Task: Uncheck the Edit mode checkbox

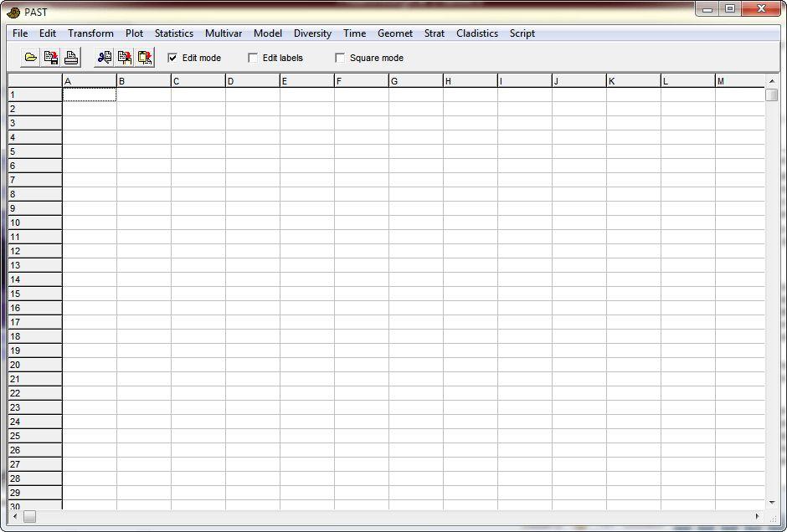Action: click(172, 58)
